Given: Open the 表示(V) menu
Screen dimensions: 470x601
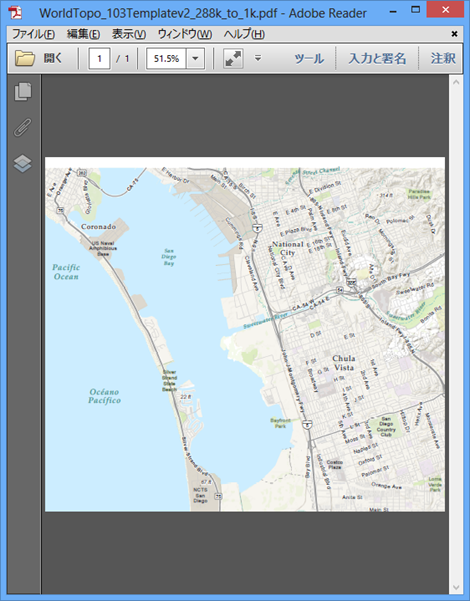Looking at the screenshot, I should pyautogui.click(x=129, y=34).
